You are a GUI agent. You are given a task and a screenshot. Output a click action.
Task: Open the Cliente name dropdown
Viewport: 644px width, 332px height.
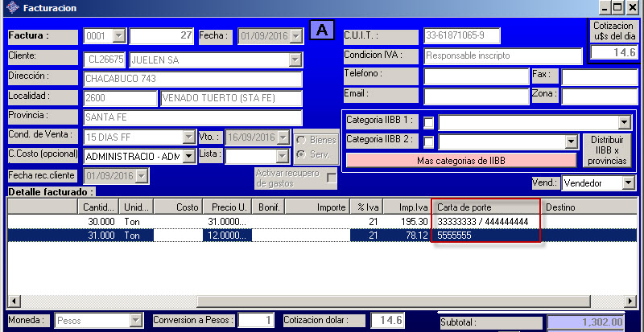click(295, 59)
